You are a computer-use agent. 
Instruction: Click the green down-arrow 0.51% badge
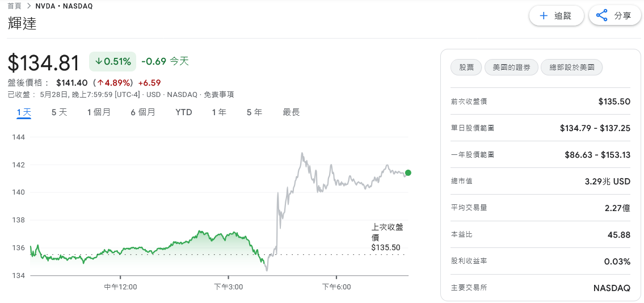pyautogui.click(x=112, y=62)
